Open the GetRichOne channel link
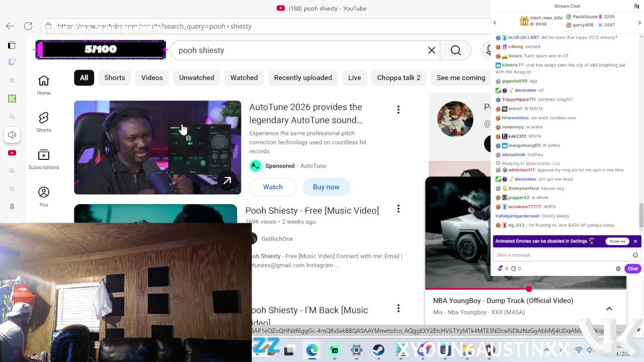Viewport: 644px width, 362px height. pos(277,239)
